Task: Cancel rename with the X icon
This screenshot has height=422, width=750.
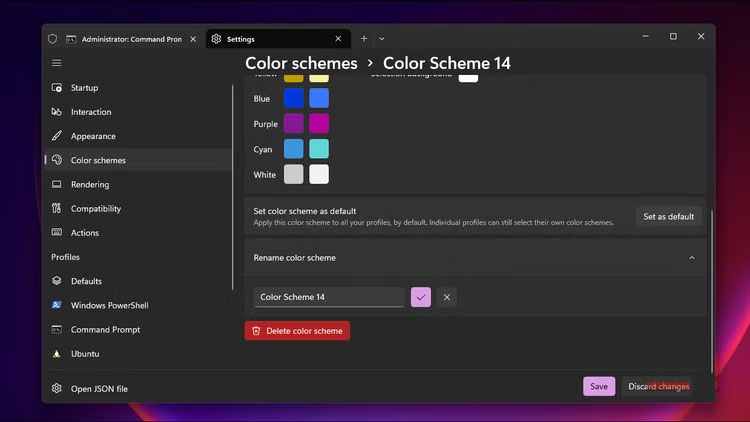Action: point(447,297)
